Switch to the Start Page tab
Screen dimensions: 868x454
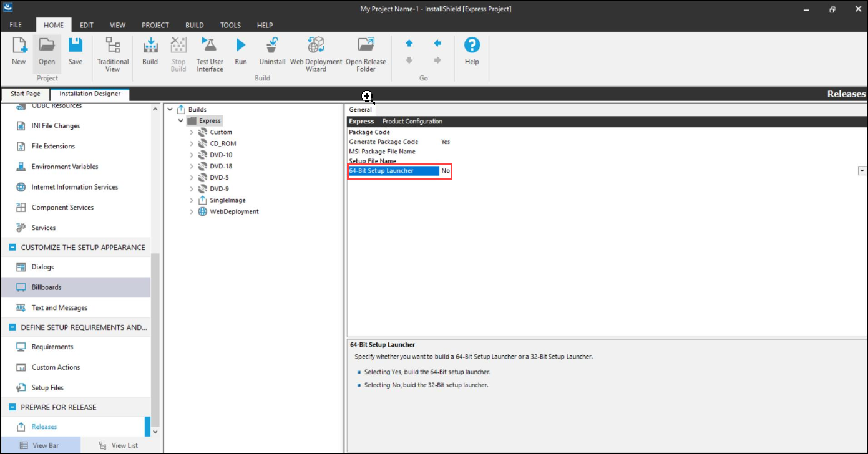tap(26, 94)
